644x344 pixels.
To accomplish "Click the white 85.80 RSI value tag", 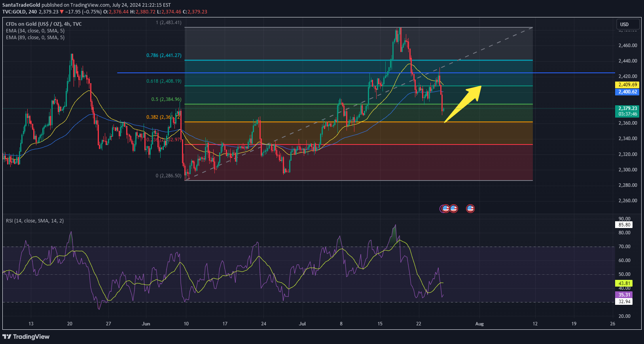I will pyautogui.click(x=624, y=225).
